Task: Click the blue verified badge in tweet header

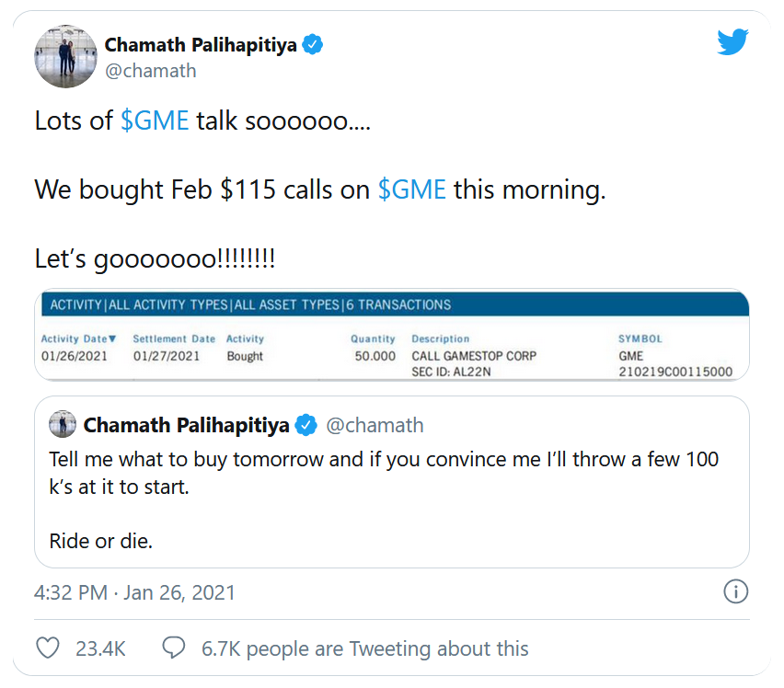Action: 314,44
